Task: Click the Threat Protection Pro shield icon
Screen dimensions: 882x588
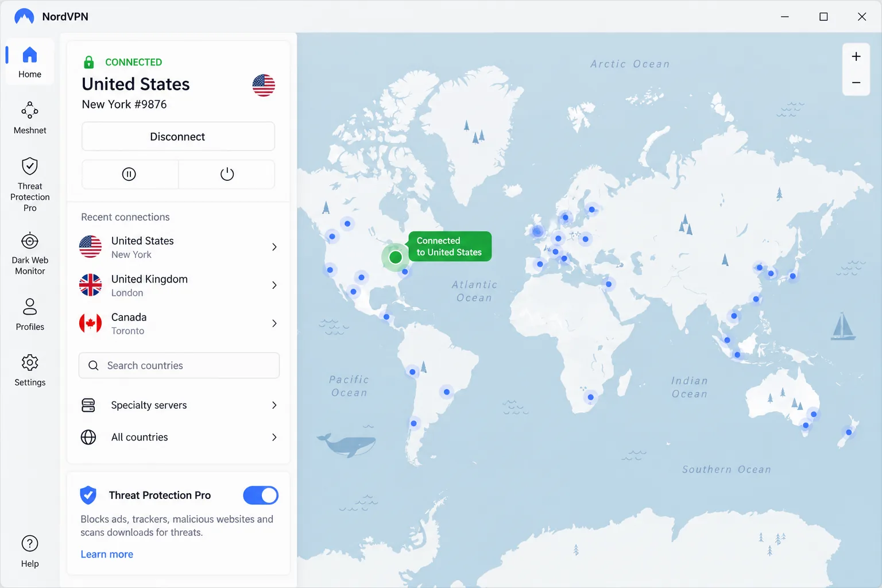Action: tap(88, 495)
